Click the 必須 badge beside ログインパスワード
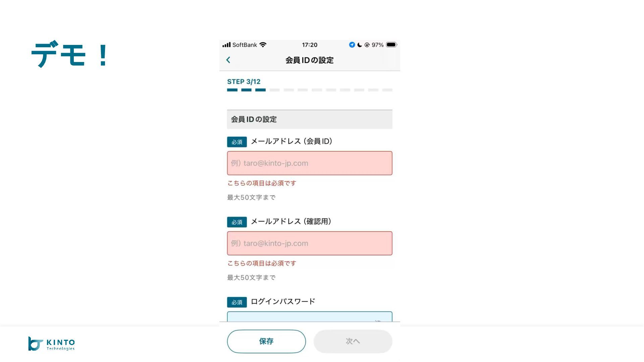 pos(237,302)
